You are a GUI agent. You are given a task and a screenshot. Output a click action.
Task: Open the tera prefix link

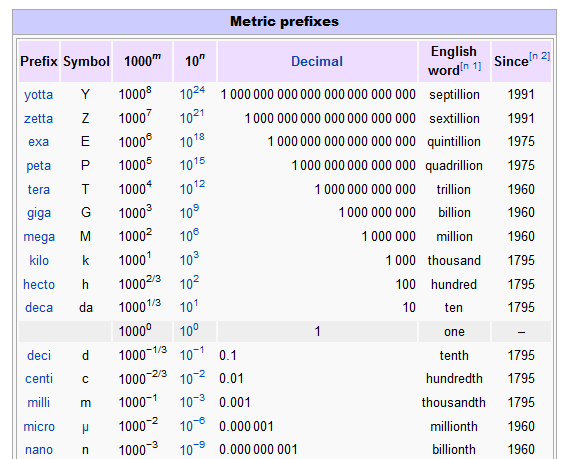[38, 189]
